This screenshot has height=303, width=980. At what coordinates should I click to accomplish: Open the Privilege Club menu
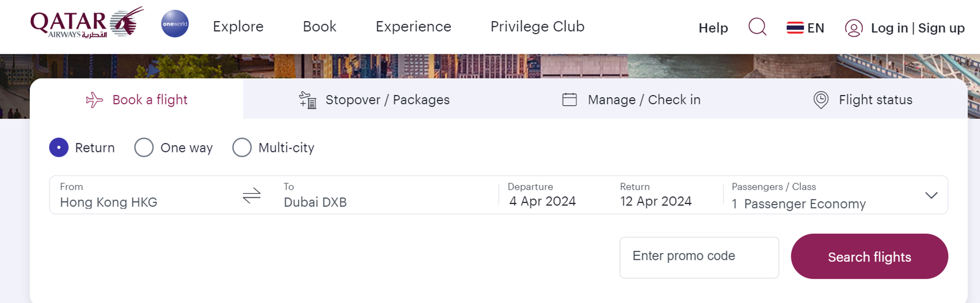[x=537, y=27]
